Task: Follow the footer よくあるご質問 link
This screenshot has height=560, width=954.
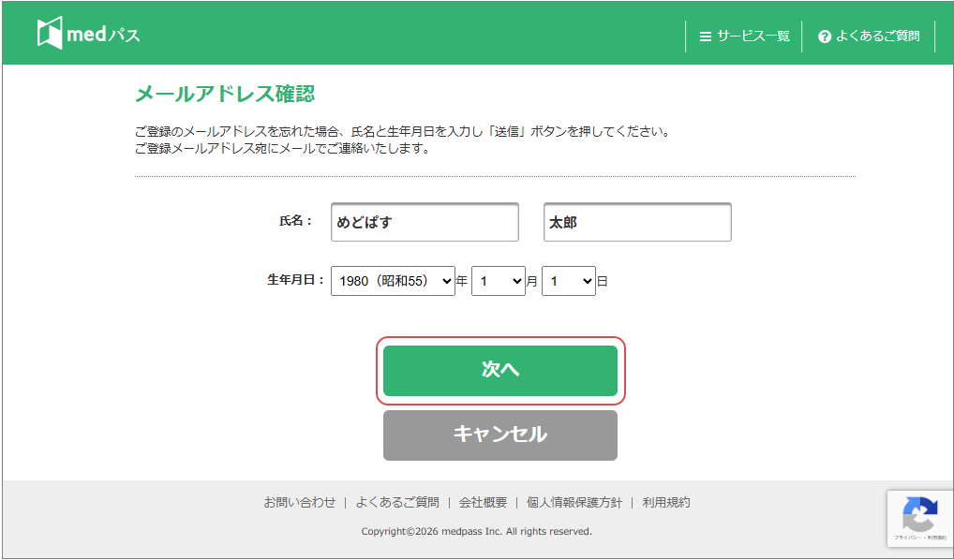Action: coord(396,502)
